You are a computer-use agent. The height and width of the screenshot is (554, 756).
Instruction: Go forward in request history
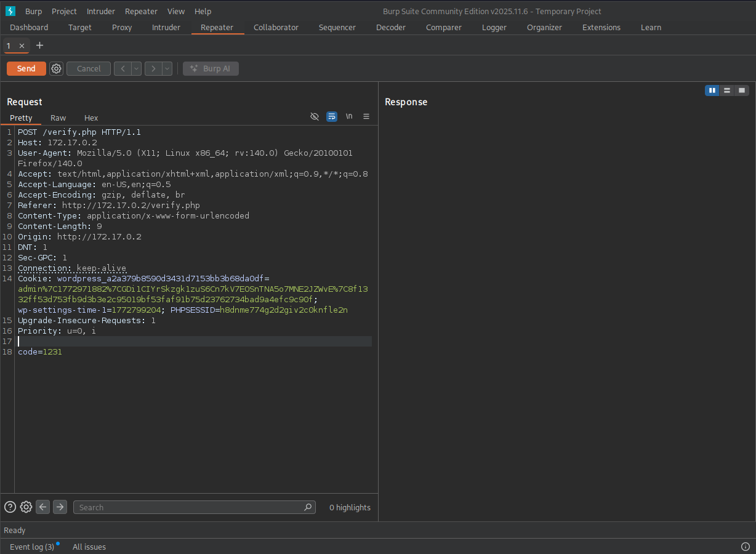[x=153, y=69]
